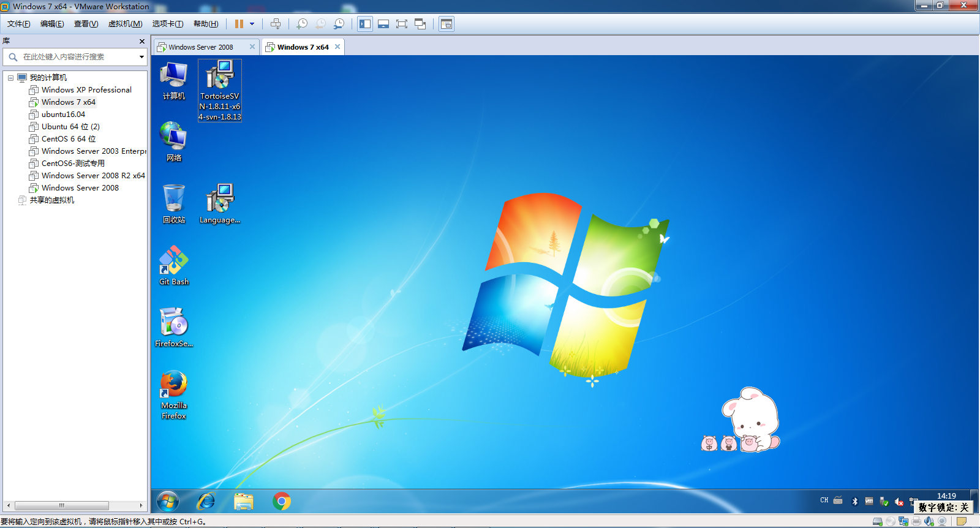The height and width of the screenshot is (528, 980).
Task: Click the library horizontal scrollbar thumb
Action: pos(62,506)
